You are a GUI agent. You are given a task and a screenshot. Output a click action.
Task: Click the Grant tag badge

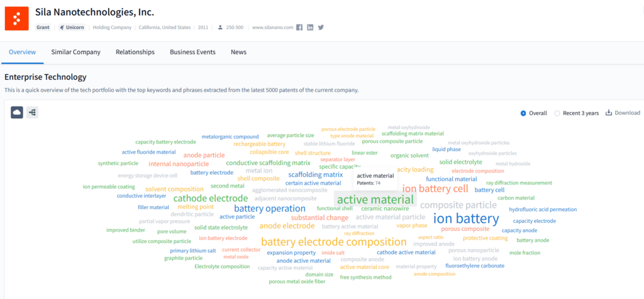pyautogui.click(x=43, y=28)
